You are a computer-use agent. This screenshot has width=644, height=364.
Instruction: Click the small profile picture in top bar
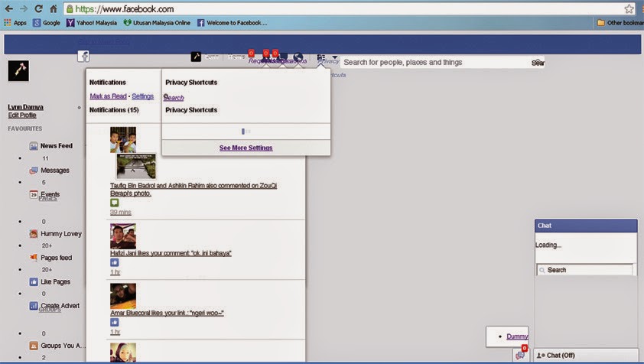click(x=196, y=57)
